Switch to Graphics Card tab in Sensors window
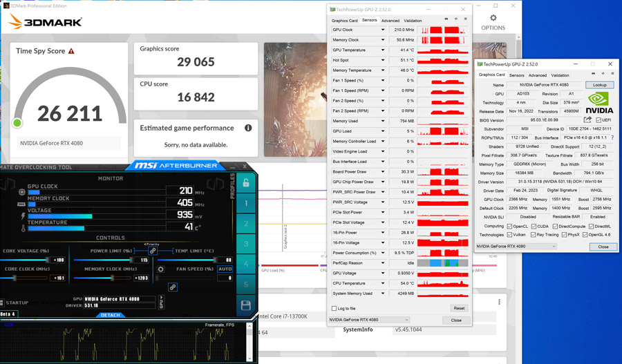Viewport: 622px width, 364px height. coord(344,21)
